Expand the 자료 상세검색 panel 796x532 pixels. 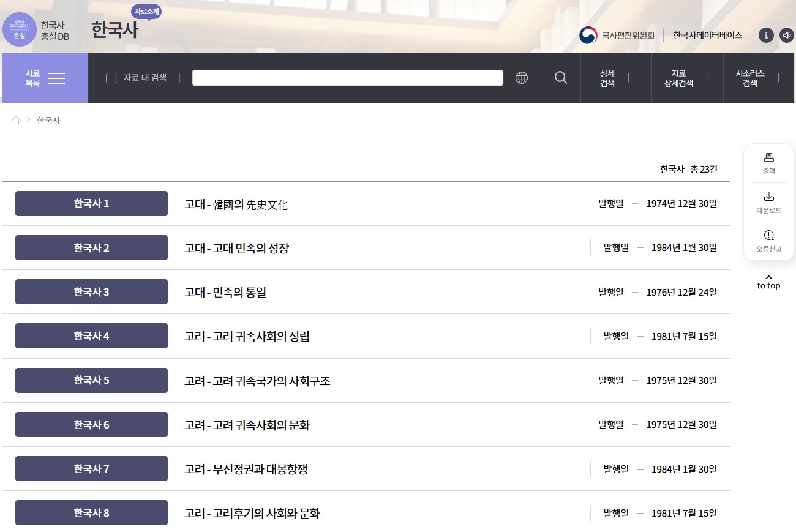687,78
